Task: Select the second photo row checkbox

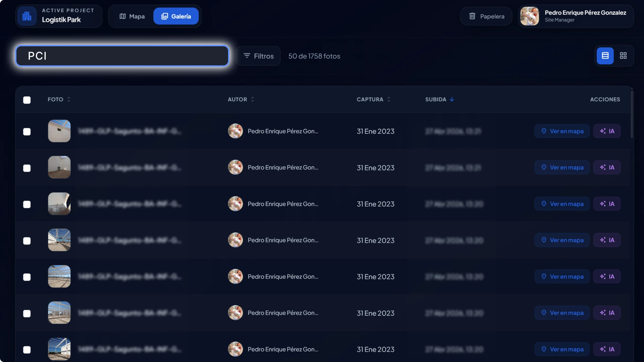Action: click(27, 168)
